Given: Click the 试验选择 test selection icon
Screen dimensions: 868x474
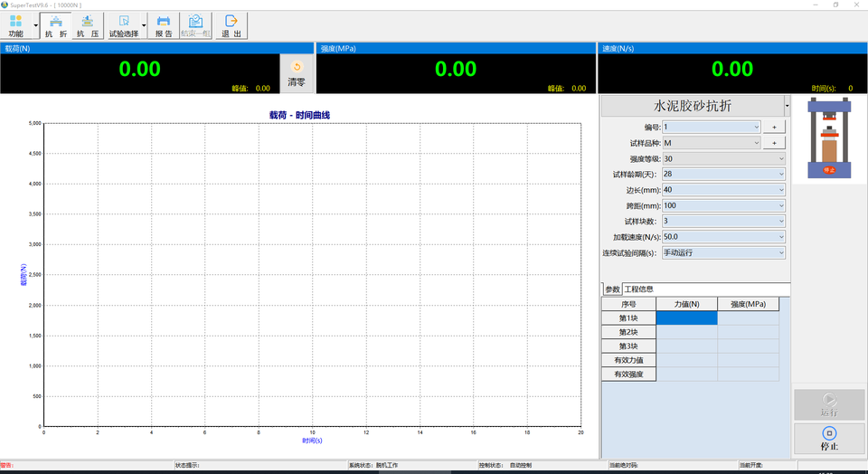Looking at the screenshot, I should point(123,25).
